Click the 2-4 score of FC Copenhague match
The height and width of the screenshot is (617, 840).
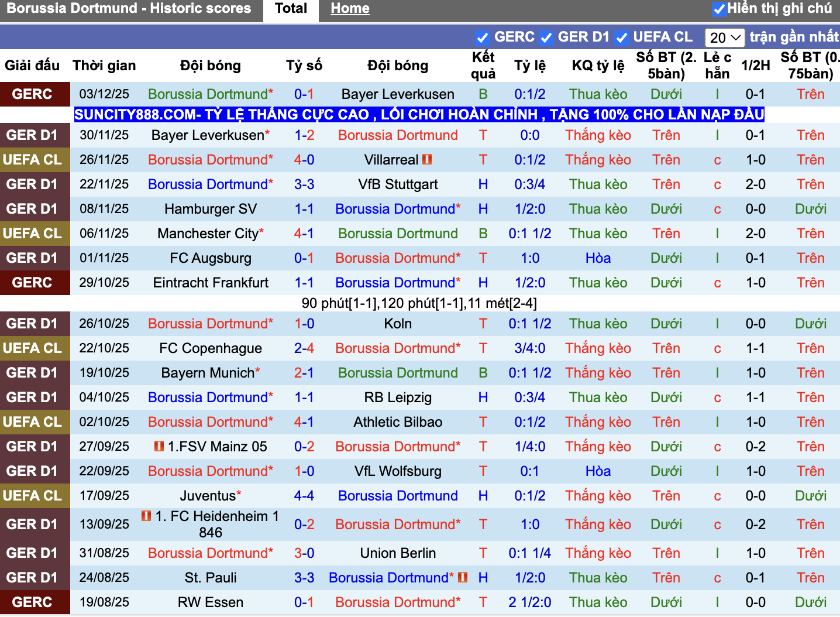tap(304, 348)
